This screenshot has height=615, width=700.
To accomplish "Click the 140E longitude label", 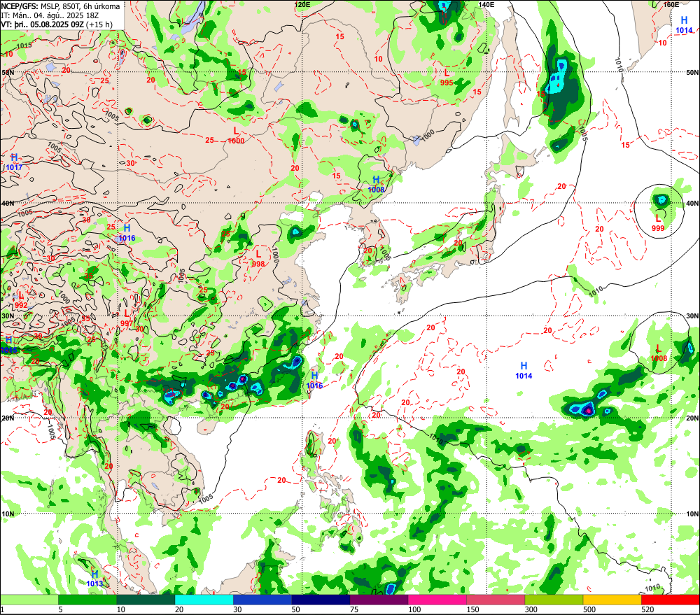I will [x=486, y=4].
